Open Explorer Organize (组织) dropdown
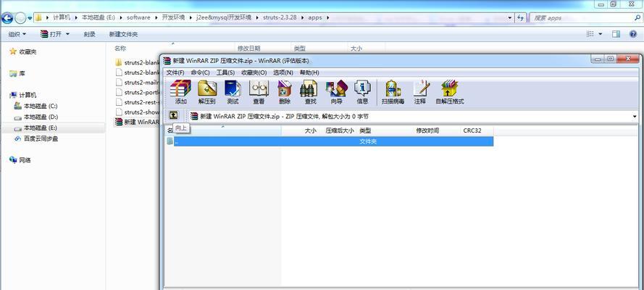 17,34
